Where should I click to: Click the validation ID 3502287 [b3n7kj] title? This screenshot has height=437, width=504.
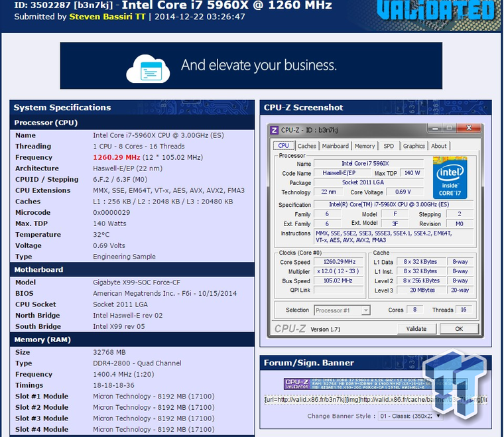click(x=64, y=5)
